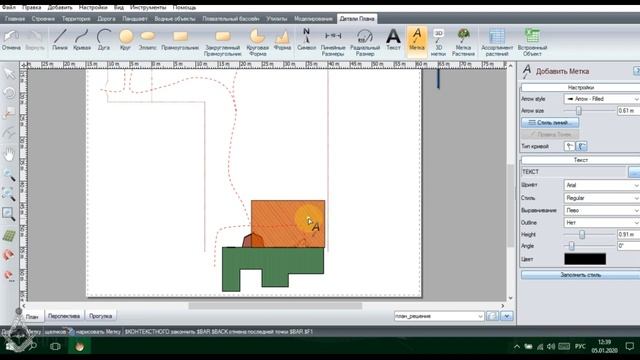
Task: Open the Шрифт font dropdown
Action: click(602, 185)
